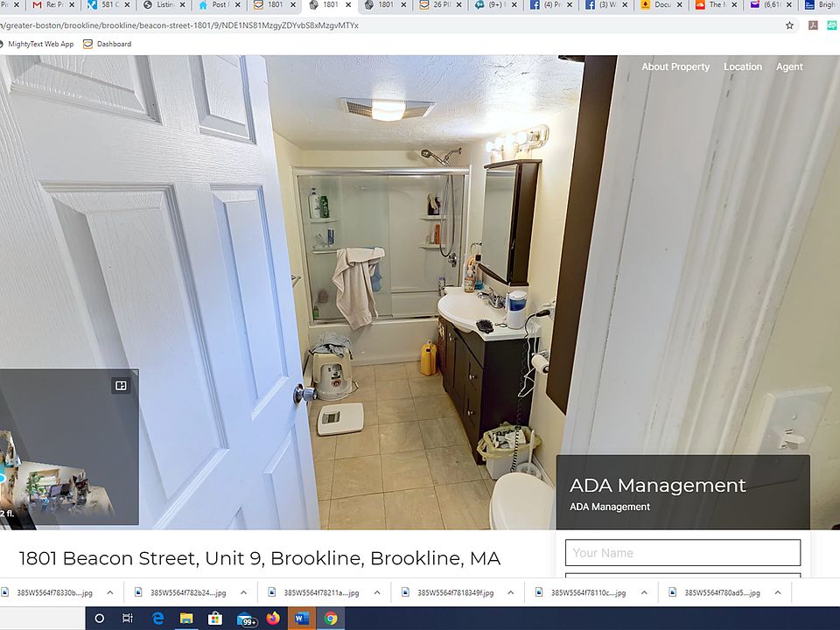This screenshot has width=840, height=630.
Task: Close the Facebook '(4) Pr' tab
Action: (570, 5)
